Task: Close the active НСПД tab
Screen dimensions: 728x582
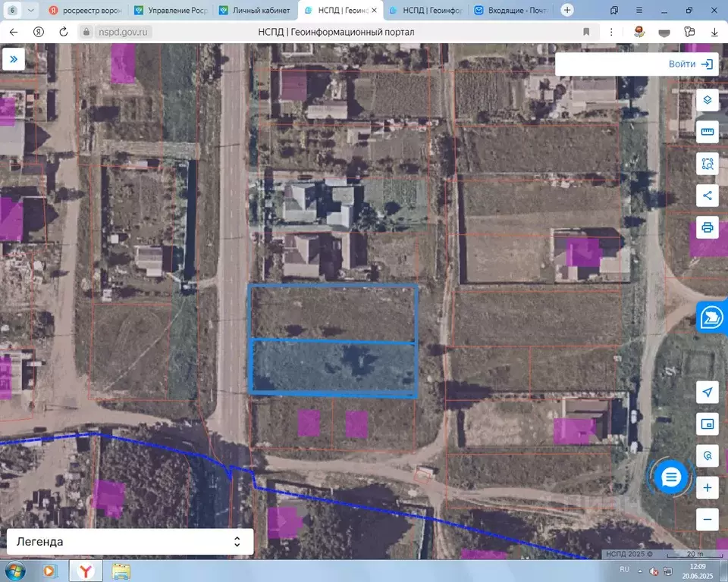Action: tap(374, 10)
